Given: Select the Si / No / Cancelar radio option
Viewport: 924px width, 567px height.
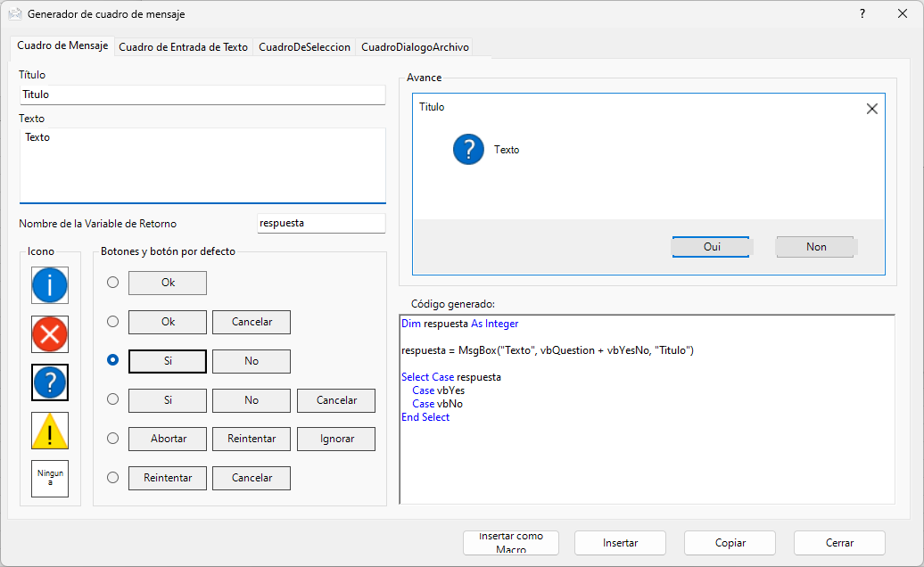Looking at the screenshot, I should [x=112, y=399].
